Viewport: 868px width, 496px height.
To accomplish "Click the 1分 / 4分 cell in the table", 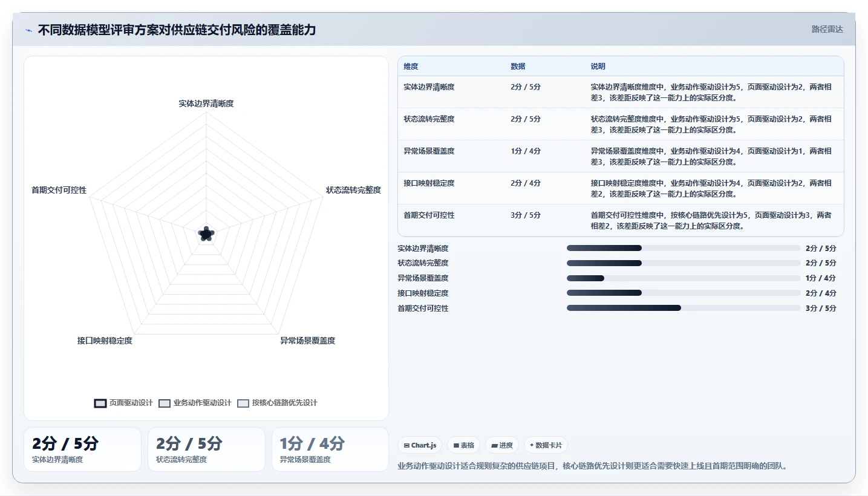I will click(526, 151).
